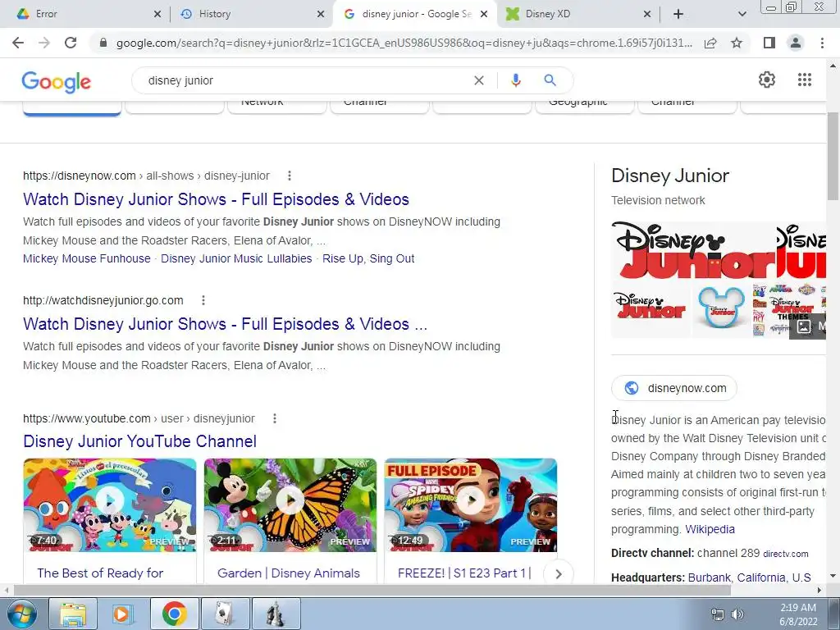Open the Wikipedia link in the description

[x=710, y=529]
